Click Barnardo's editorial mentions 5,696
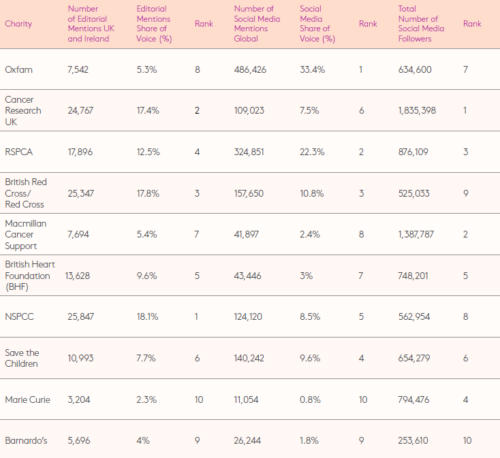This screenshot has width=500, height=458. (x=79, y=441)
